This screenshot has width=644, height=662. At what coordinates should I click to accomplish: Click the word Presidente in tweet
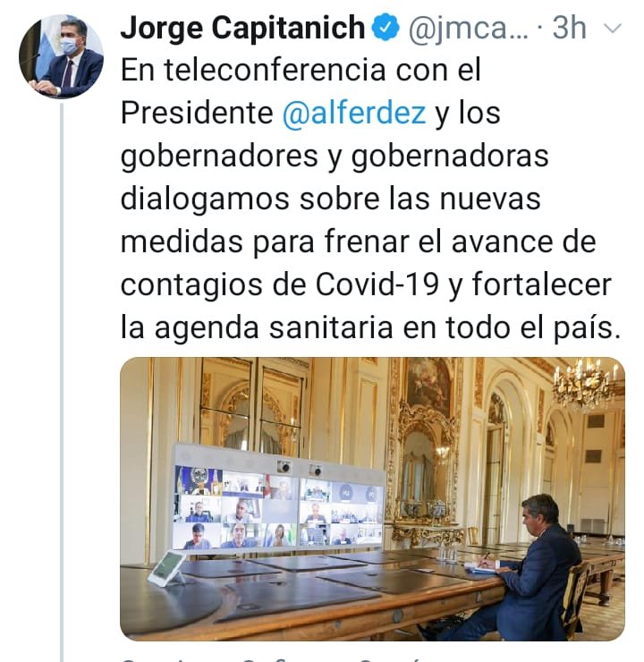point(197,113)
